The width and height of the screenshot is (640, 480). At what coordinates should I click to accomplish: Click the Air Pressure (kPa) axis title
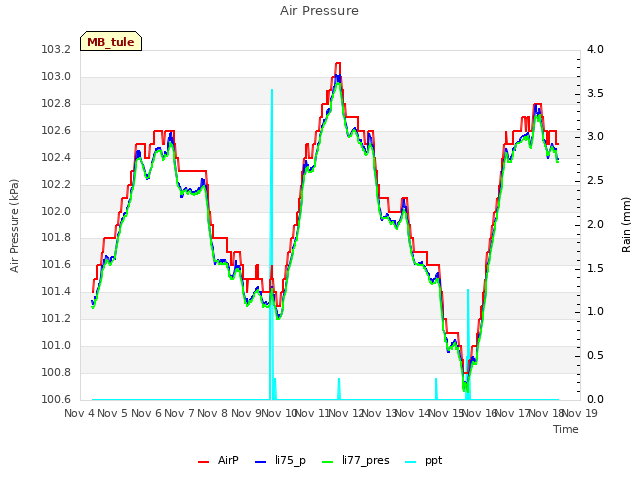click(14, 225)
